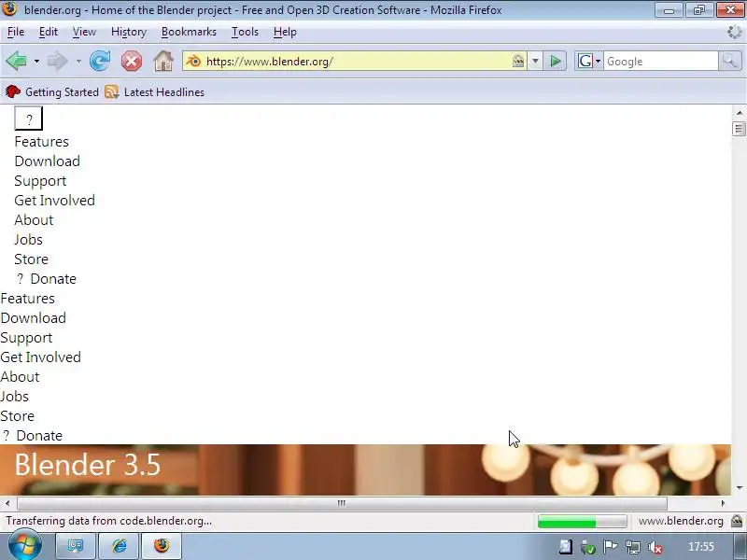Open the Home page via the house icon
Screen dimensions: 747x560
click(x=162, y=61)
